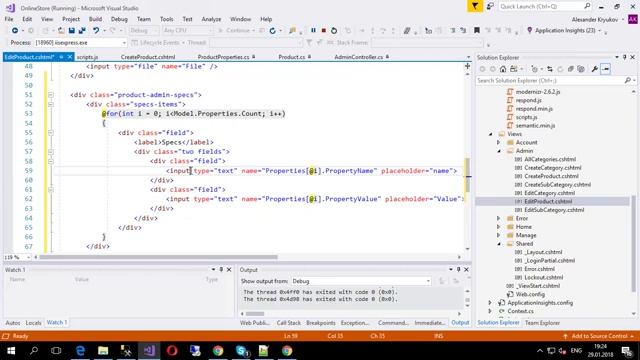Save the current file icon

pyautogui.click(x=72, y=30)
